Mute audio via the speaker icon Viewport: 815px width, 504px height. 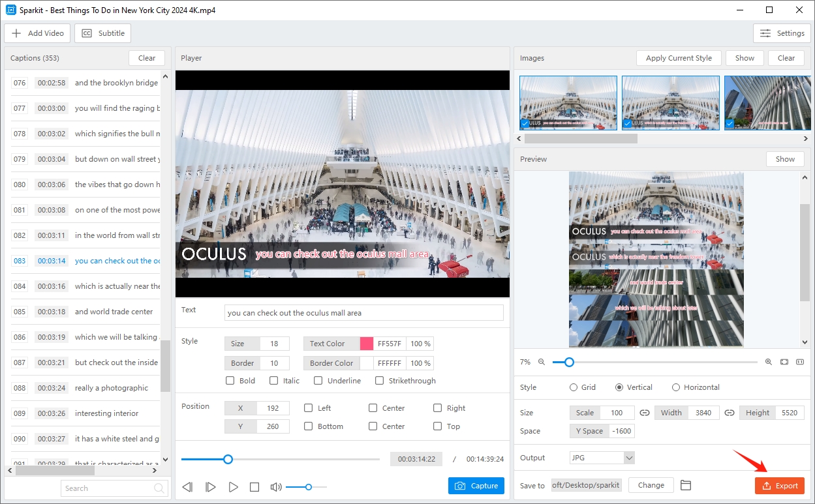click(276, 487)
